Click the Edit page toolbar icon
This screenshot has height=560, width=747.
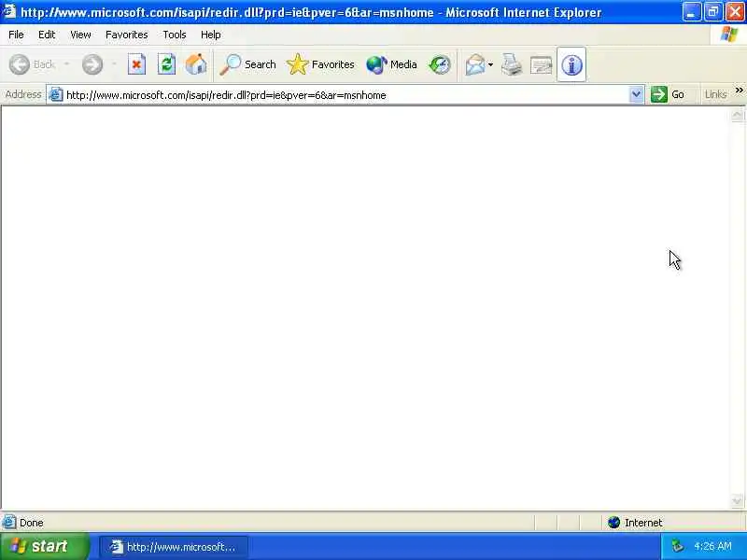542,64
